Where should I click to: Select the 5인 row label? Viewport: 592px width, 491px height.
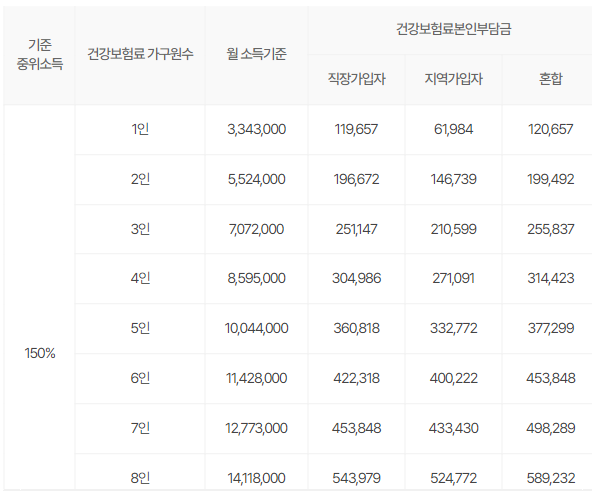(140, 328)
